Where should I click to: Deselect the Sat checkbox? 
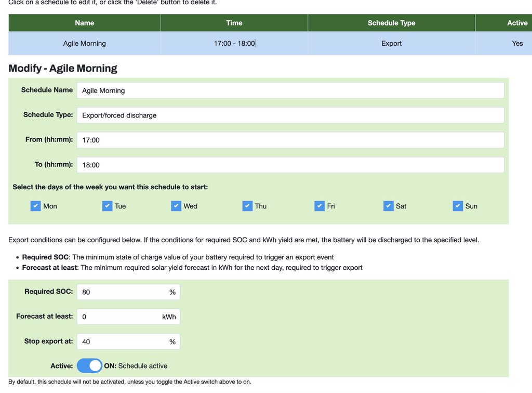tap(389, 206)
